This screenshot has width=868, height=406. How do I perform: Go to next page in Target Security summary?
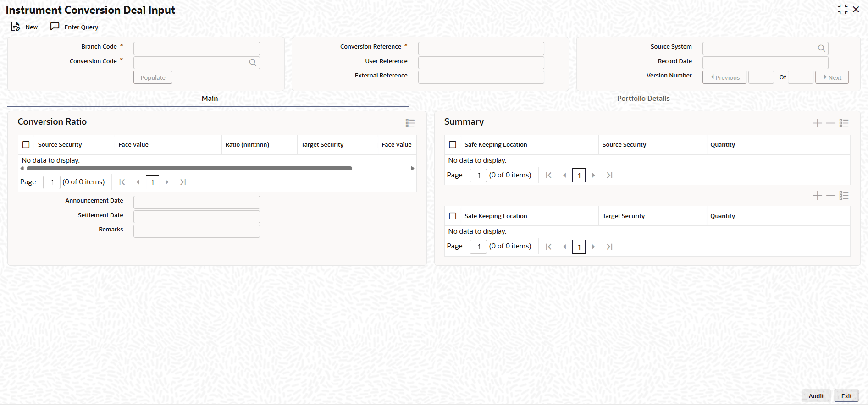point(593,247)
